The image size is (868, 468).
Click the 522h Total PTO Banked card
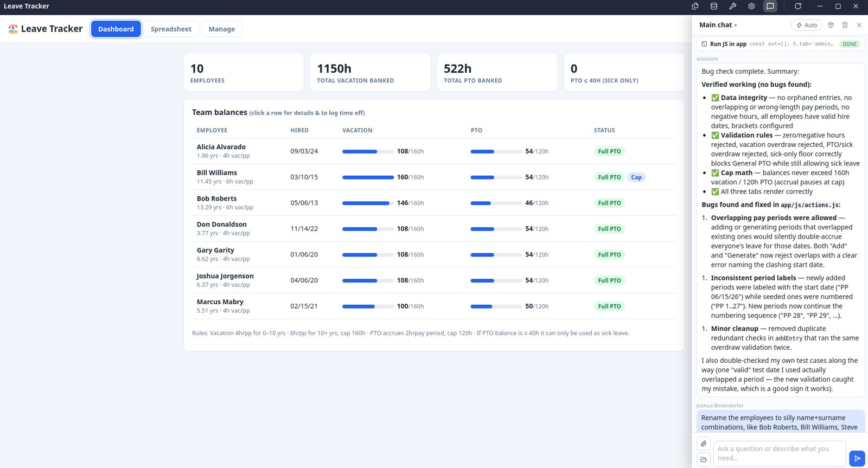tap(497, 72)
